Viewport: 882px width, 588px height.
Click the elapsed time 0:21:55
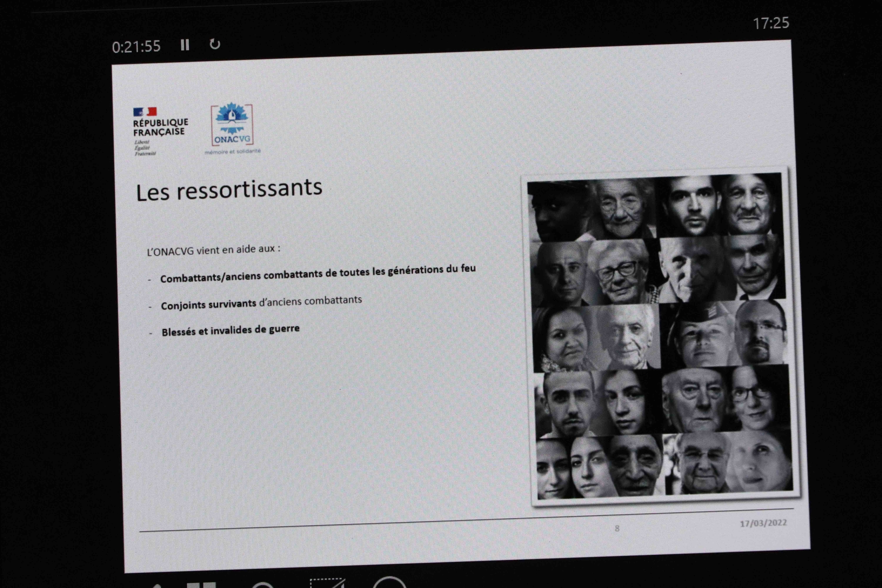(x=136, y=46)
